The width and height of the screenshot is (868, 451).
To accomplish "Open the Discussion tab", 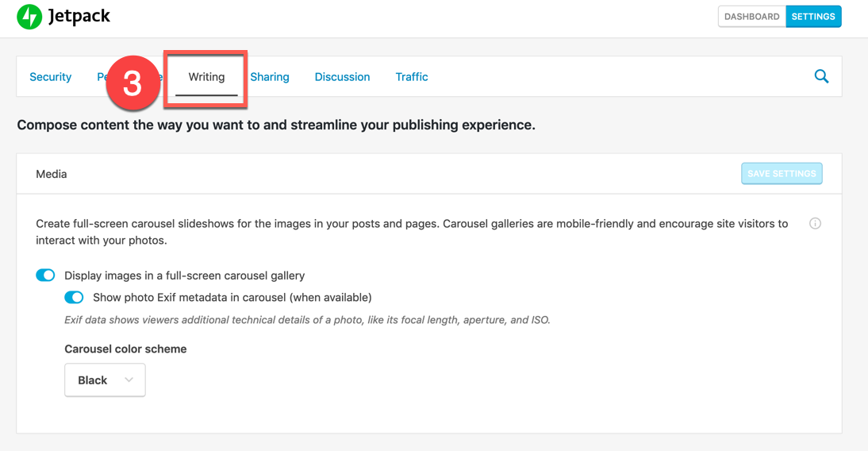I will (x=342, y=77).
